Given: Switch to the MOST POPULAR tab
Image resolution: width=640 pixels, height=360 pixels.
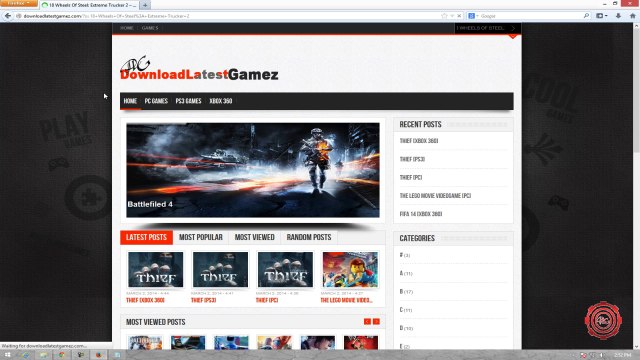Looking at the screenshot, I should pos(201,238).
